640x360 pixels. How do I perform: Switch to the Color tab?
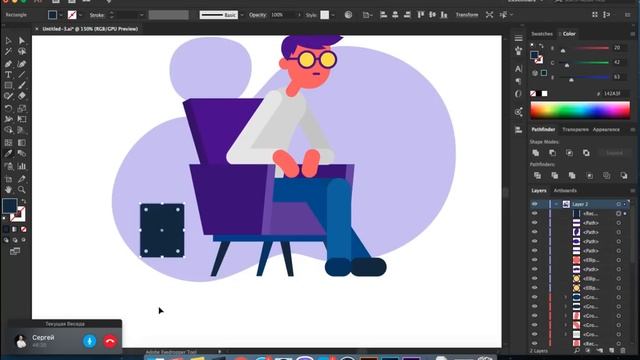[x=569, y=34]
